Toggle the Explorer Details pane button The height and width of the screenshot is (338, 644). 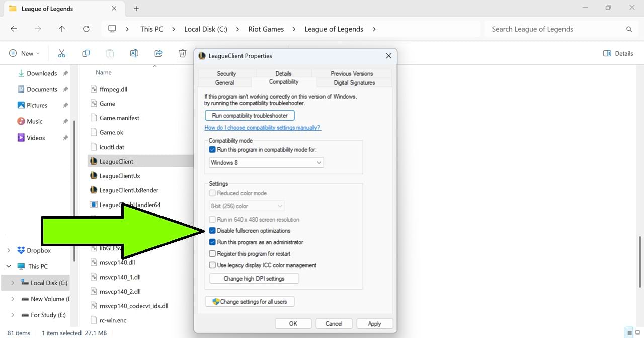618,53
